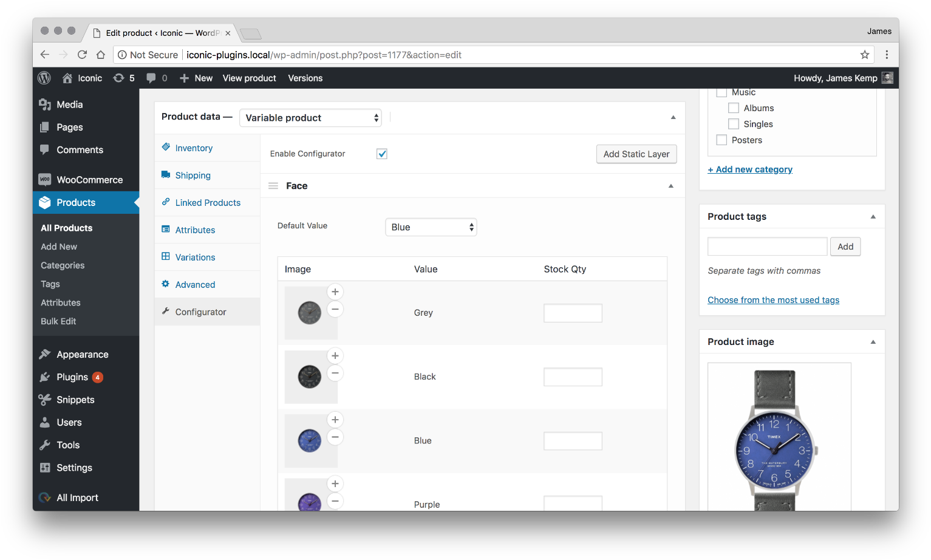The image size is (931, 560).
Task: Open the comments bubble icon in admin bar
Action: point(151,78)
